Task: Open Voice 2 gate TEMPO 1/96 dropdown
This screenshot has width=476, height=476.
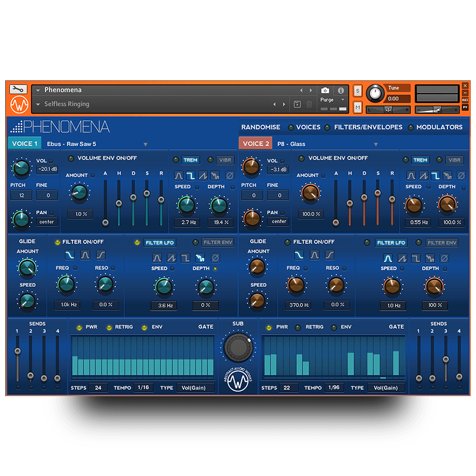Action: click(x=334, y=387)
